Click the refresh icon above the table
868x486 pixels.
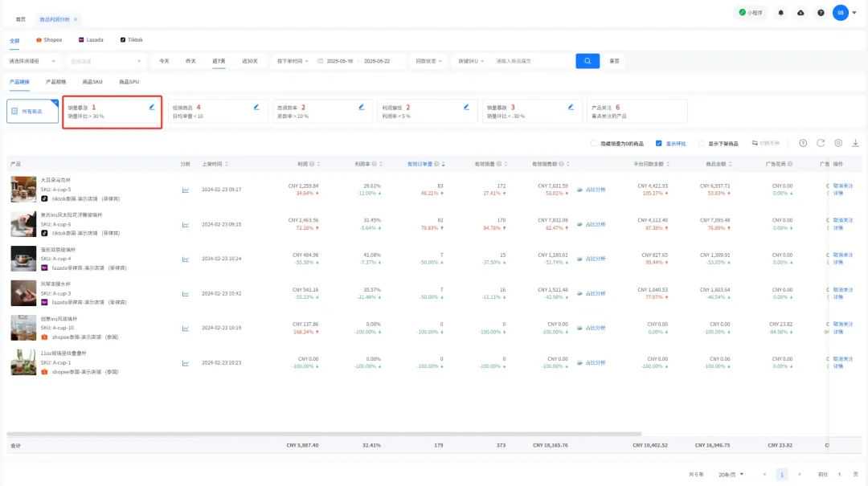(821, 143)
